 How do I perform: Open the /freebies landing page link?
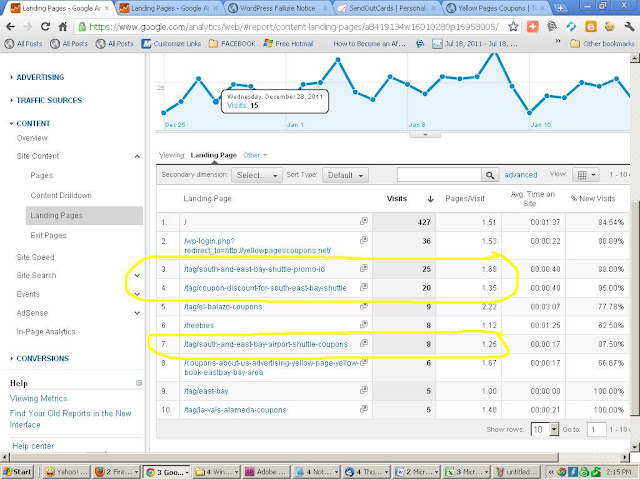pos(199,325)
